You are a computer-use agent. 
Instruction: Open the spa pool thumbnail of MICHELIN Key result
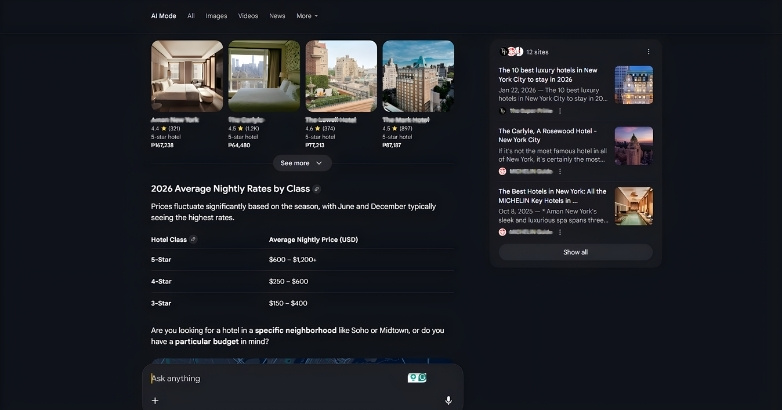(633, 206)
